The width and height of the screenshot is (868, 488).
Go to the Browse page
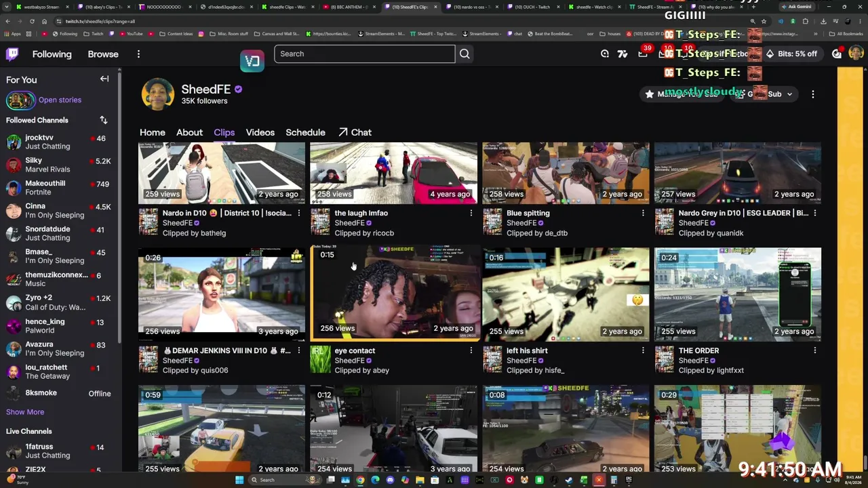(x=103, y=54)
